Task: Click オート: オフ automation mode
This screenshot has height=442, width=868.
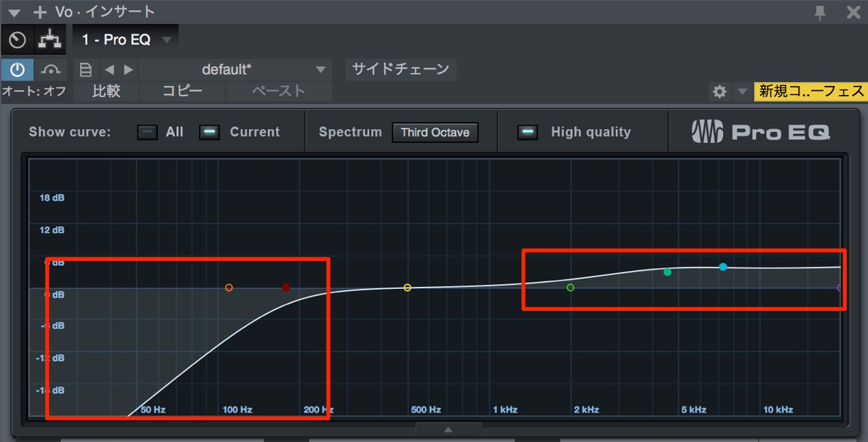Action: tap(34, 91)
